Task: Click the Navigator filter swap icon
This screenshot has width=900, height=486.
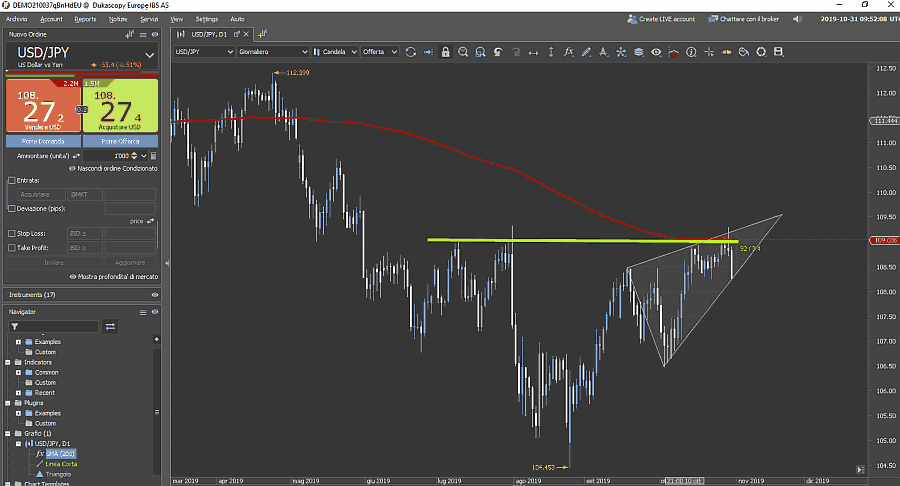Action: (x=110, y=326)
